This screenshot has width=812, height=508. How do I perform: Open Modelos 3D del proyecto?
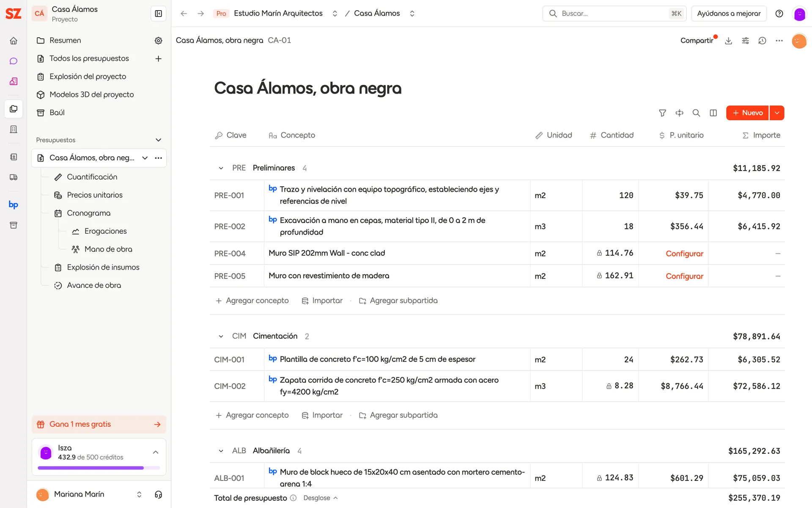[92, 95]
